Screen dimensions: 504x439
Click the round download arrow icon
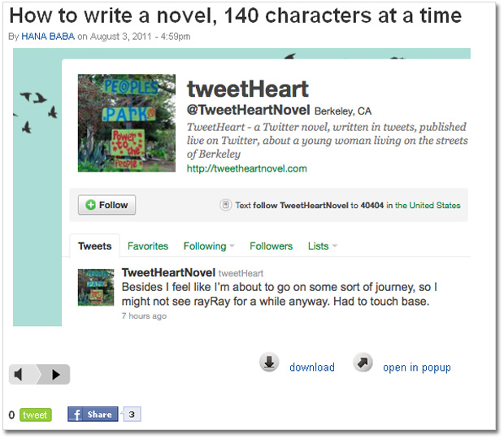pyautogui.click(x=269, y=363)
